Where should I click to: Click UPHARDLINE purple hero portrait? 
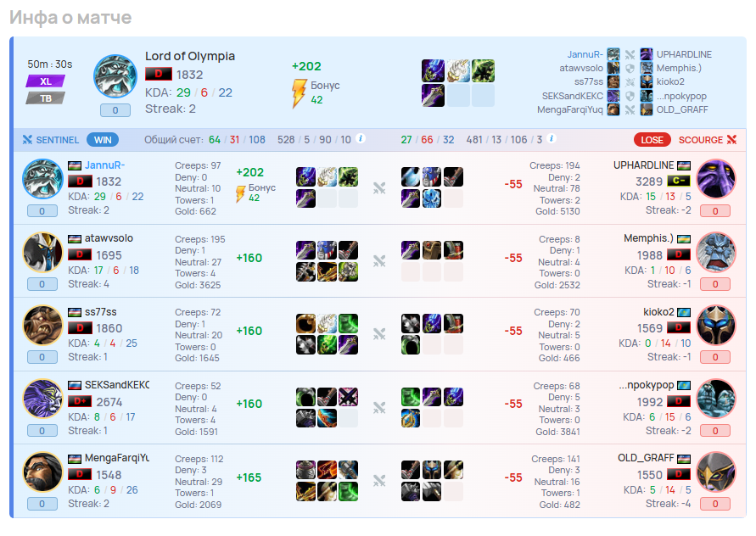tap(716, 179)
